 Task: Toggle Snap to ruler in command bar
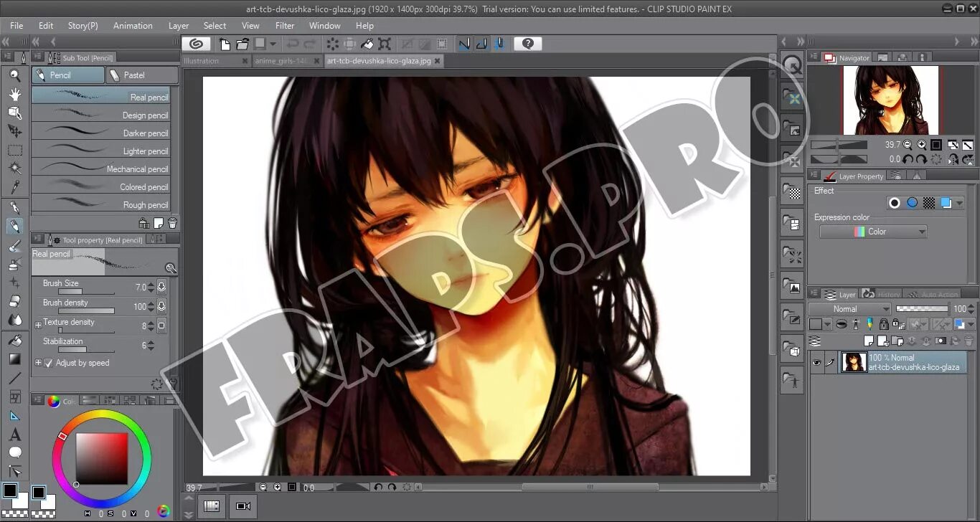coord(464,44)
